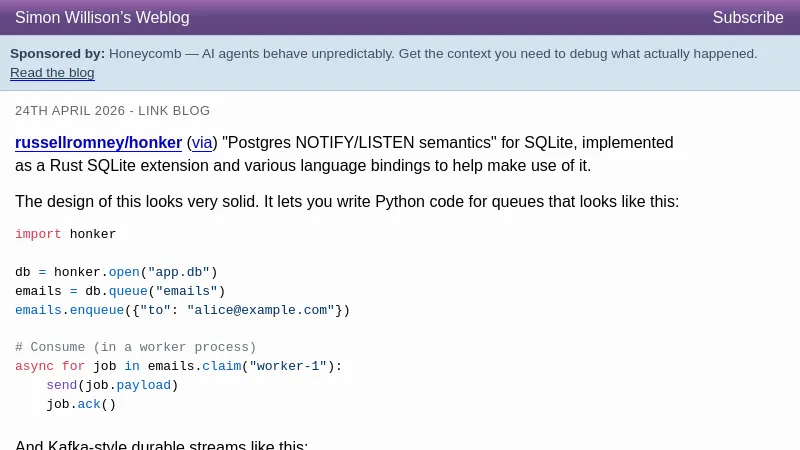
Task: Click the "import honker" code line
Action: pyautogui.click(x=65, y=235)
